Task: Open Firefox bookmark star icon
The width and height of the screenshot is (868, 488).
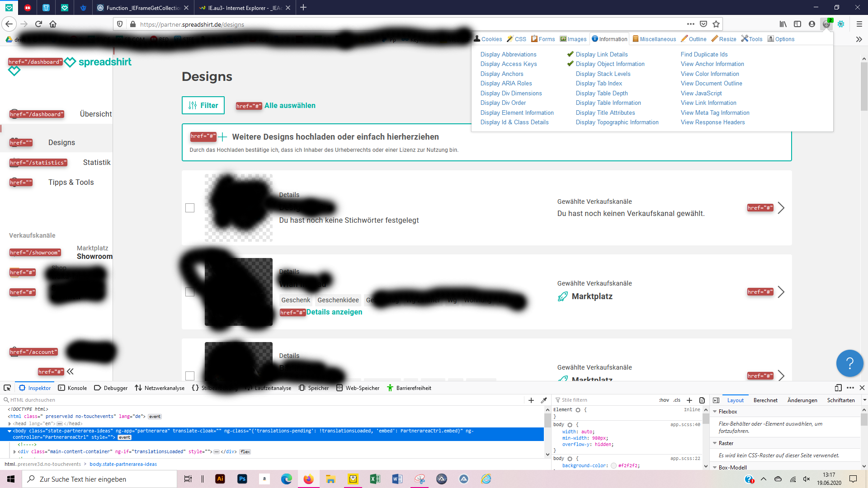Action: pyautogui.click(x=716, y=24)
